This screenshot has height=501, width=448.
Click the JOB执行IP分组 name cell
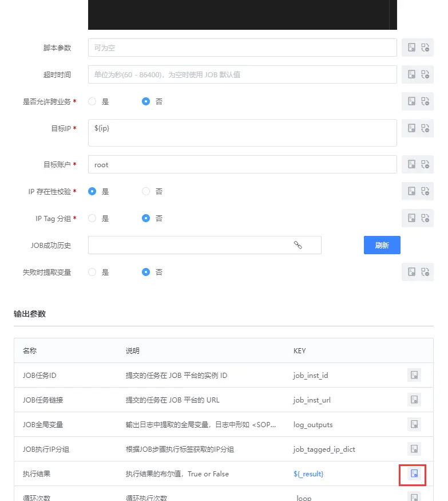point(46,449)
